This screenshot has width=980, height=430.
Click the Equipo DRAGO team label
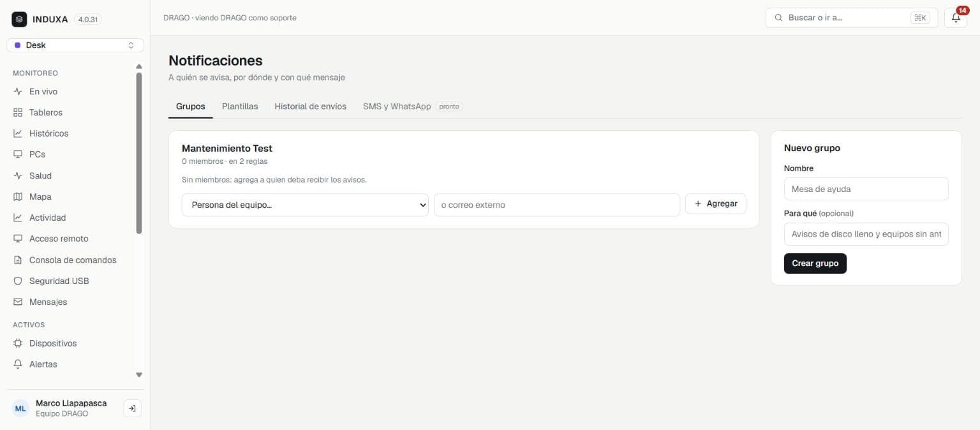[x=62, y=413]
